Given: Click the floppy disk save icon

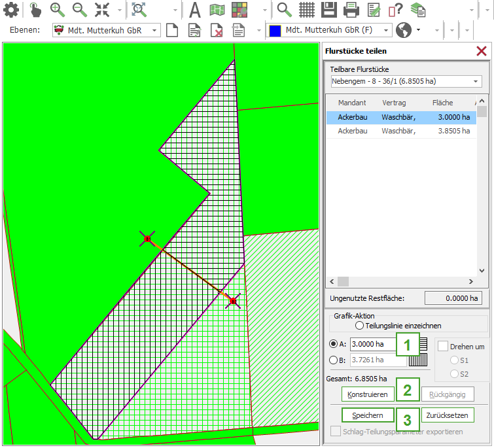Looking at the screenshot, I should (329, 9).
